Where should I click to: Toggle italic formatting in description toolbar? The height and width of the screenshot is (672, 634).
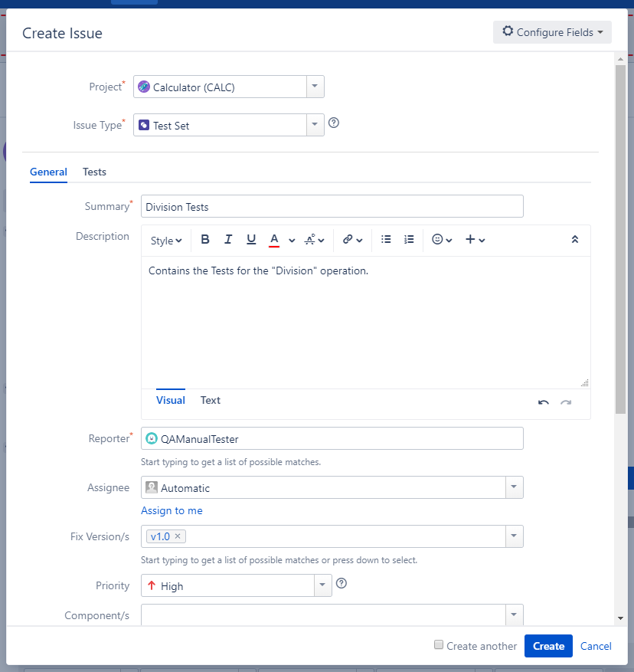coord(228,239)
